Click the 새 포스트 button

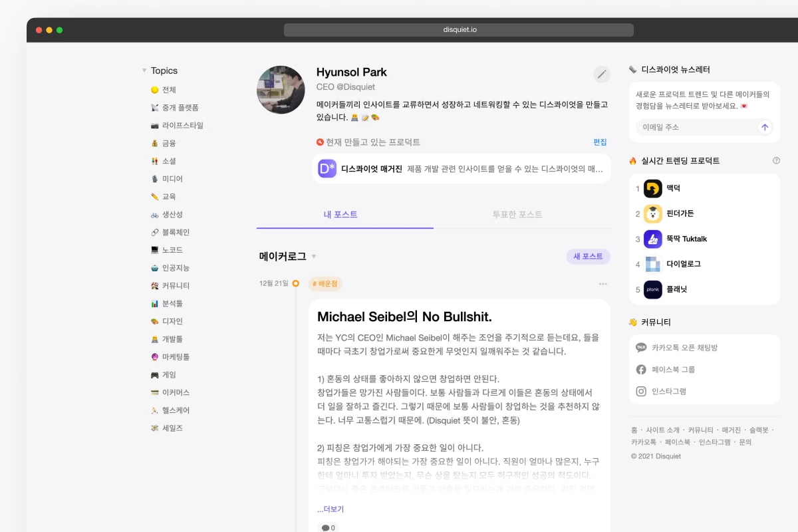click(588, 257)
